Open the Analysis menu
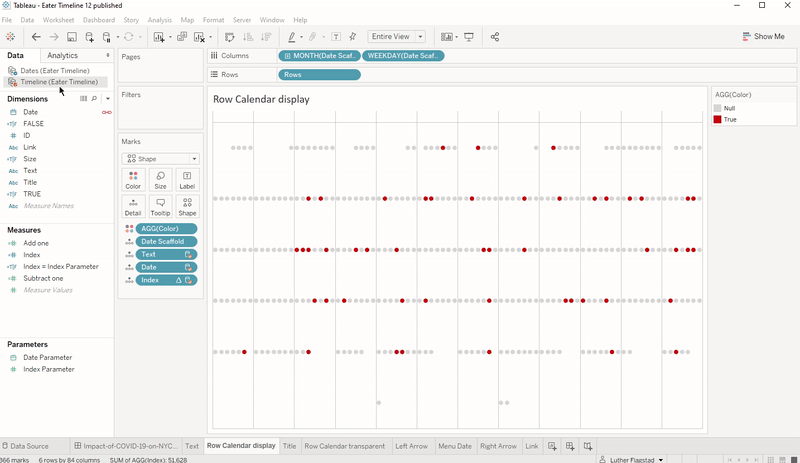 coord(159,20)
